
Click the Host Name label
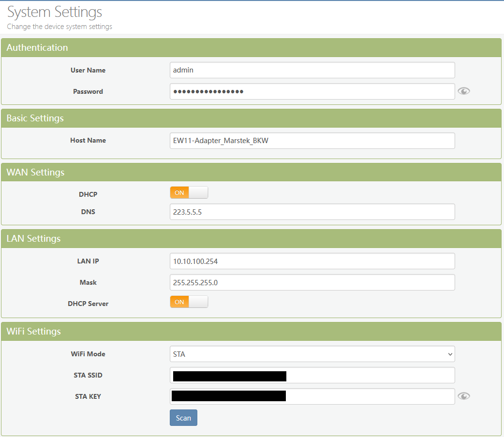[x=88, y=140]
